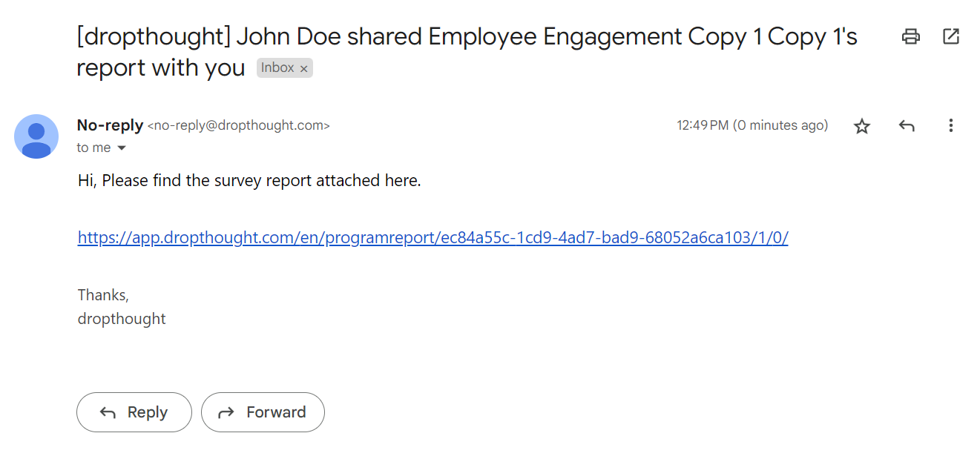Expand recipient details arrow next to "to me"
The image size is (980, 456).
click(x=122, y=148)
